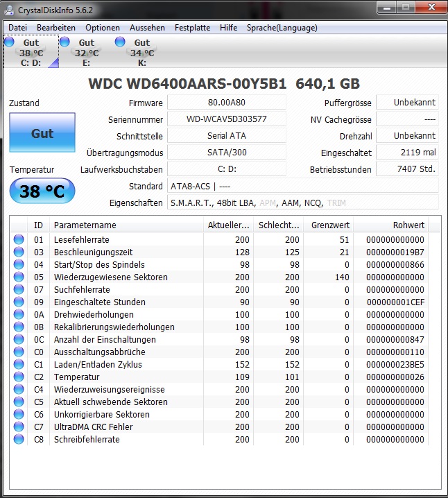Click the Aktueller... column header

(228, 225)
